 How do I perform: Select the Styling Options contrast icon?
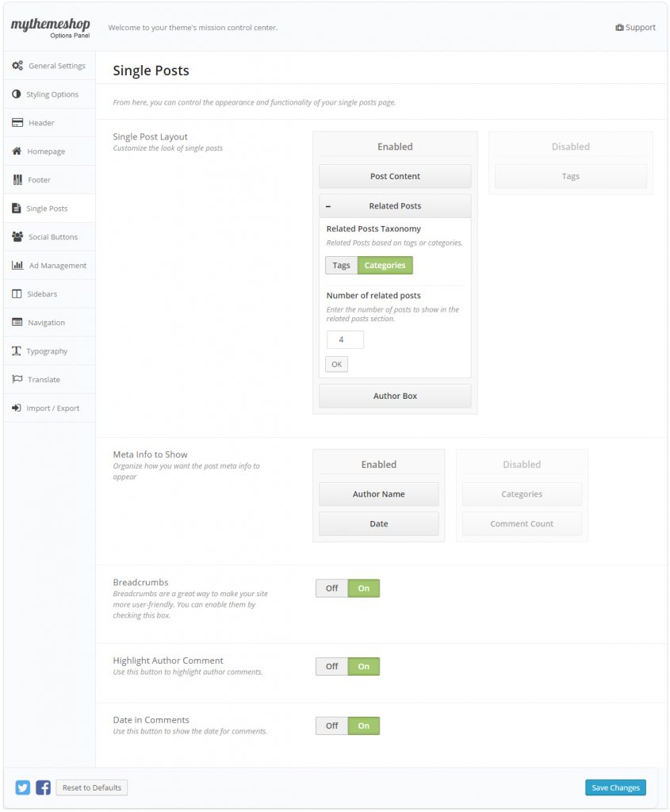(17, 94)
